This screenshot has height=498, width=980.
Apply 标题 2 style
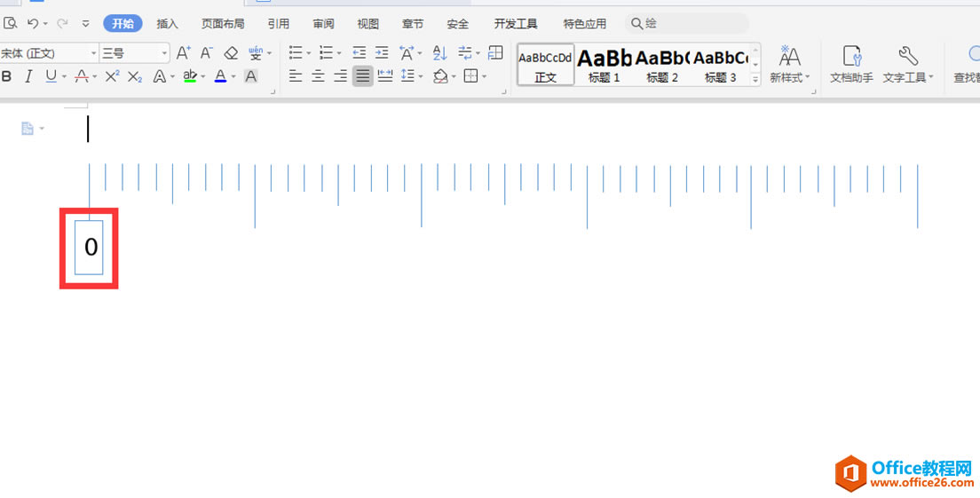662,65
